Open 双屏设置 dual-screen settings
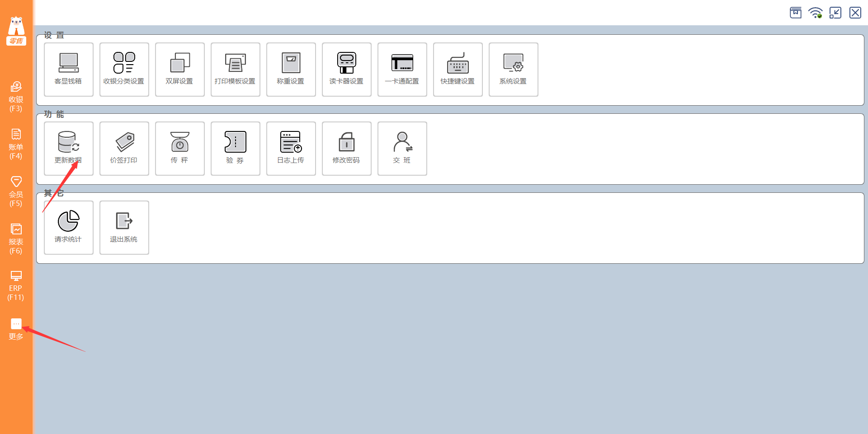This screenshot has height=434, width=868. pyautogui.click(x=180, y=70)
